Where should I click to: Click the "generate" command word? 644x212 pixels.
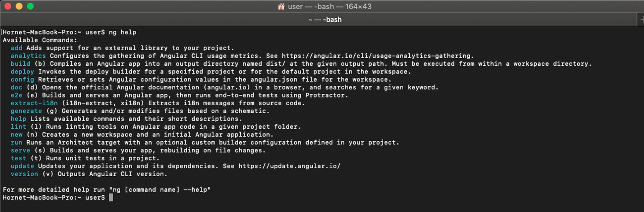point(26,111)
